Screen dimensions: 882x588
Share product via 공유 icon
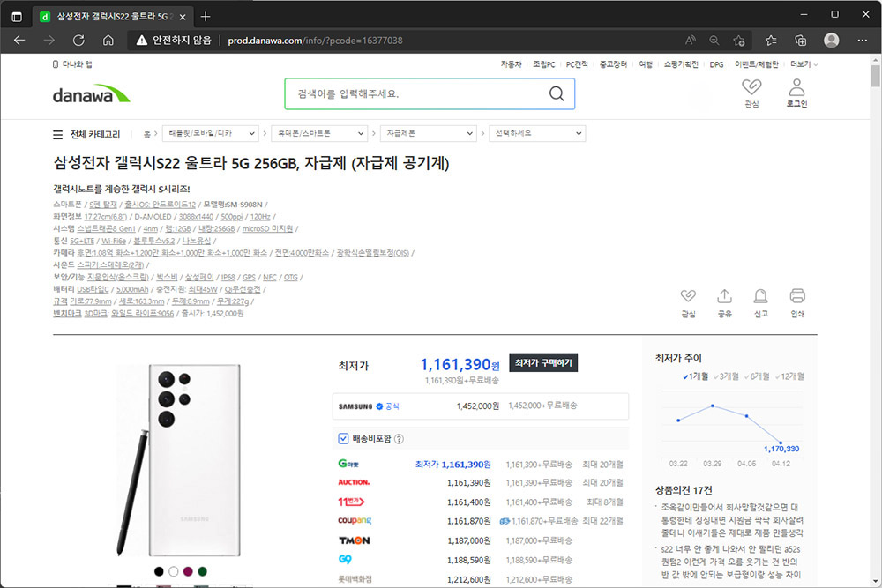pyautogui.click(x=724, y=295)
